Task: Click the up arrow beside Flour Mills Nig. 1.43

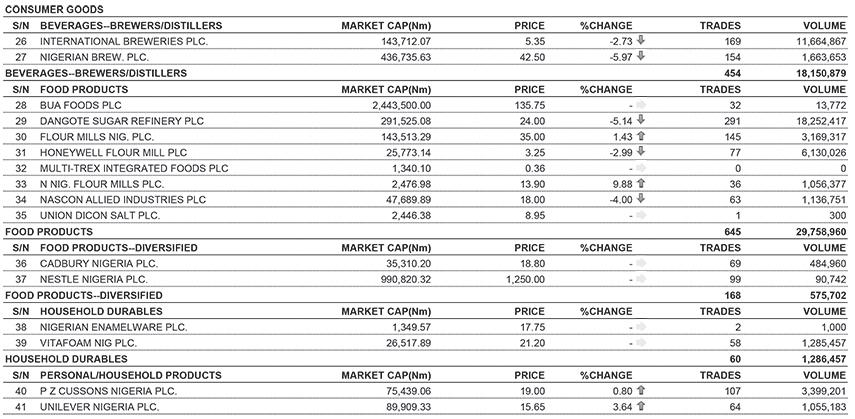Action: point(641,136)
